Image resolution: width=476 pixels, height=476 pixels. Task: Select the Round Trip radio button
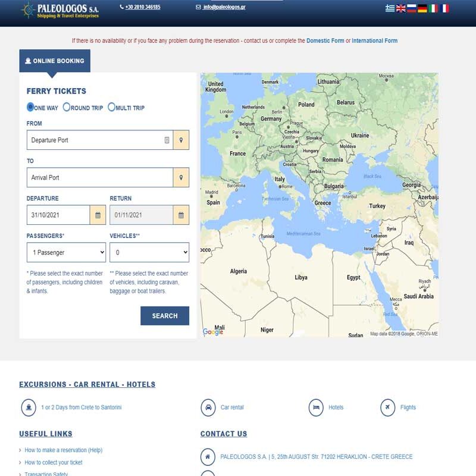pyautogui.click(x=67, y=108)
